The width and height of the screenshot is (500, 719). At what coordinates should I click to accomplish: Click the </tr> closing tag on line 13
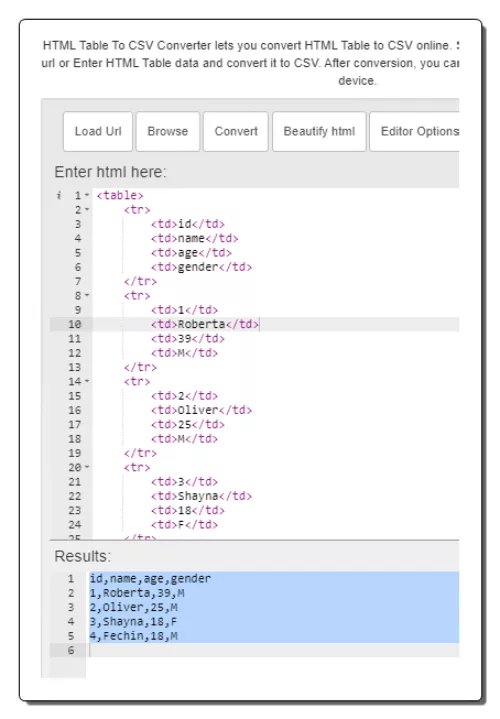[x=140, y=367]
